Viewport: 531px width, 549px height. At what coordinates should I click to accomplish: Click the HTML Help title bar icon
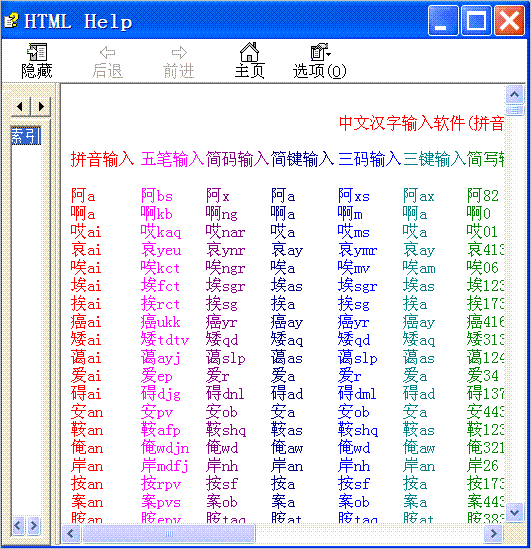click(x=12, y=20)
